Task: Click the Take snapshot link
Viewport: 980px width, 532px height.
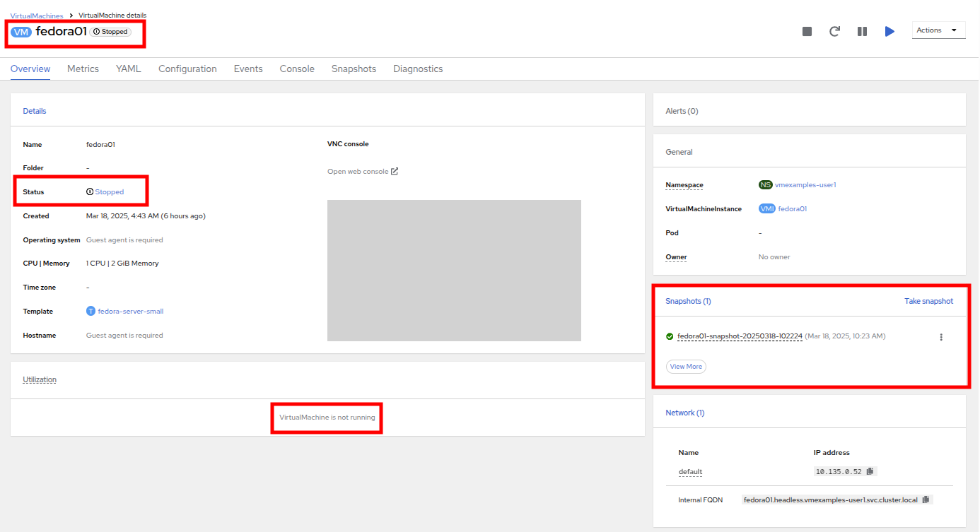Action: 928,301
